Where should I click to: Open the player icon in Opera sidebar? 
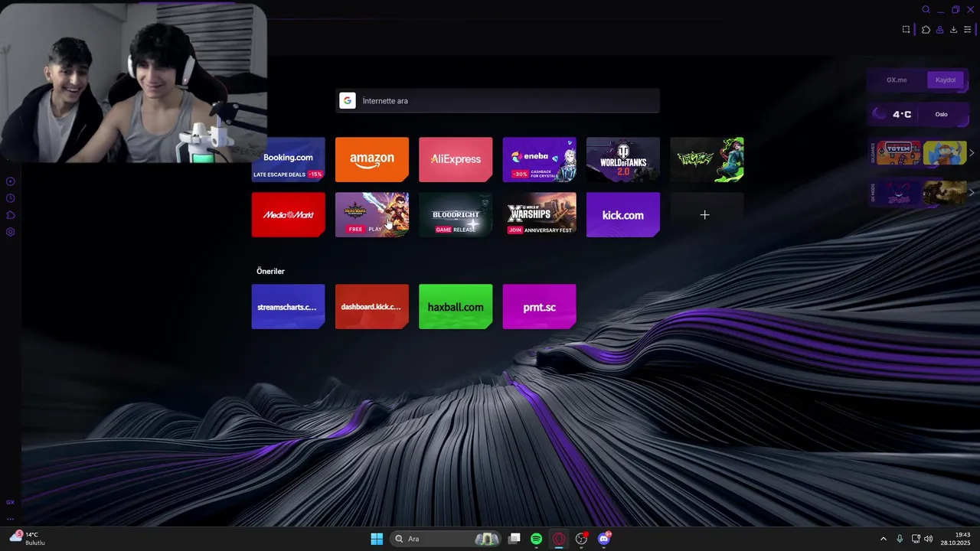coord(10,181)
